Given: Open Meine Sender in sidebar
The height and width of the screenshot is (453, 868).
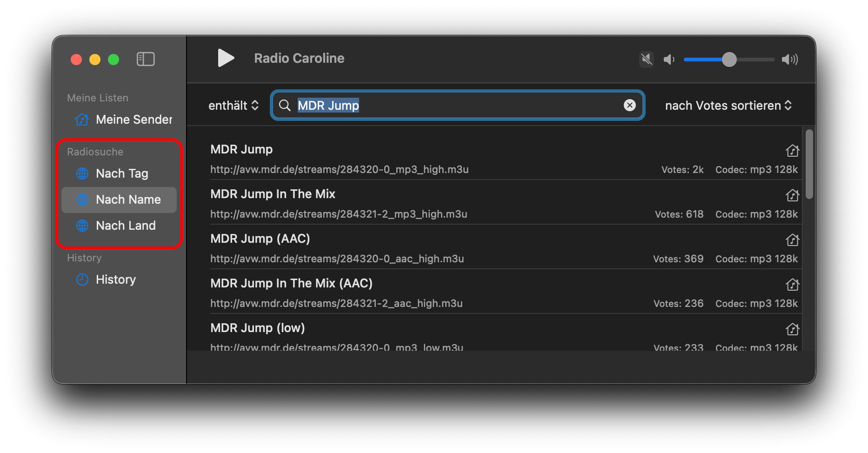Looking at the screenshot, I should click(x=134, y=120).
